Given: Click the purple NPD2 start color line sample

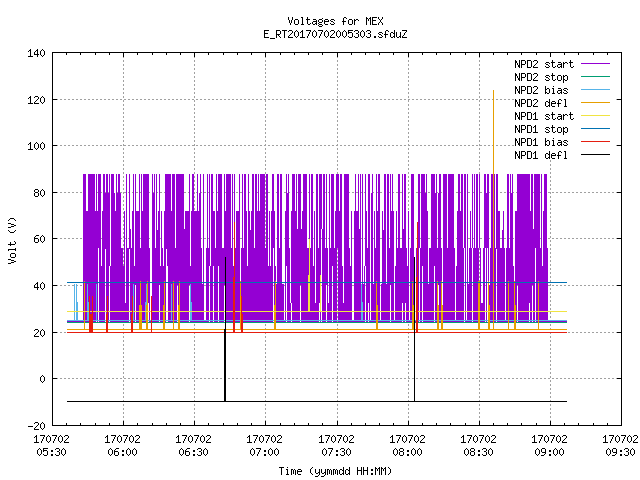Looking at the screenshot, I should [x=596, y=64].
